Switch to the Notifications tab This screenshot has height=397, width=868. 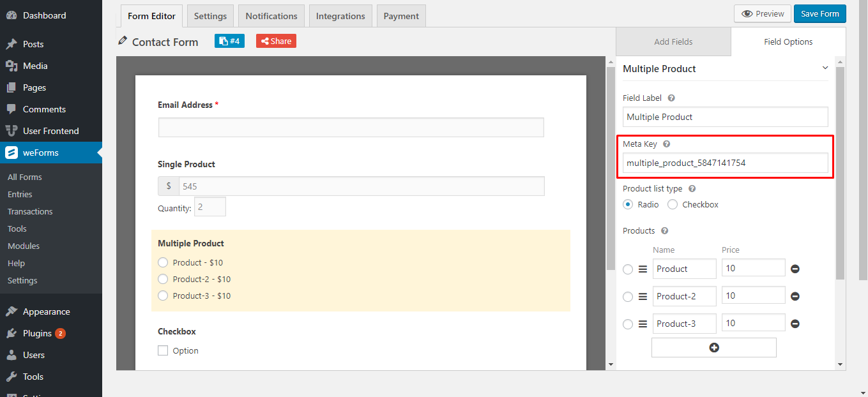271,16
